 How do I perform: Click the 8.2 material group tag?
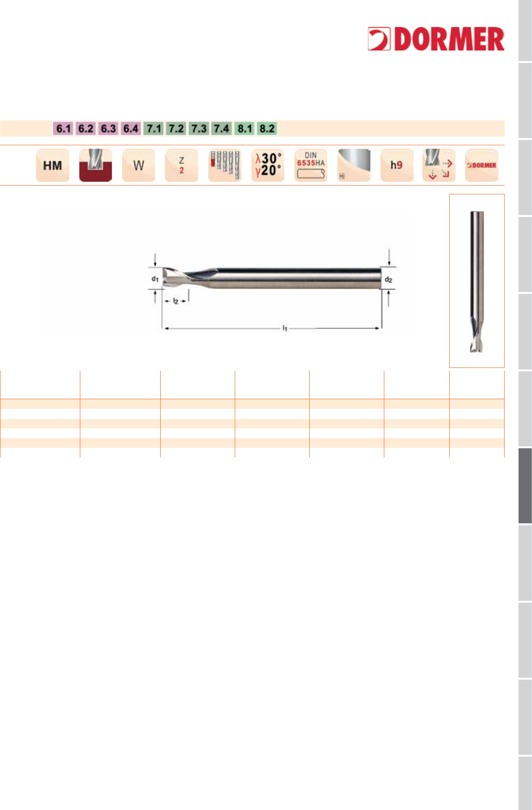[x=267, y=128]
